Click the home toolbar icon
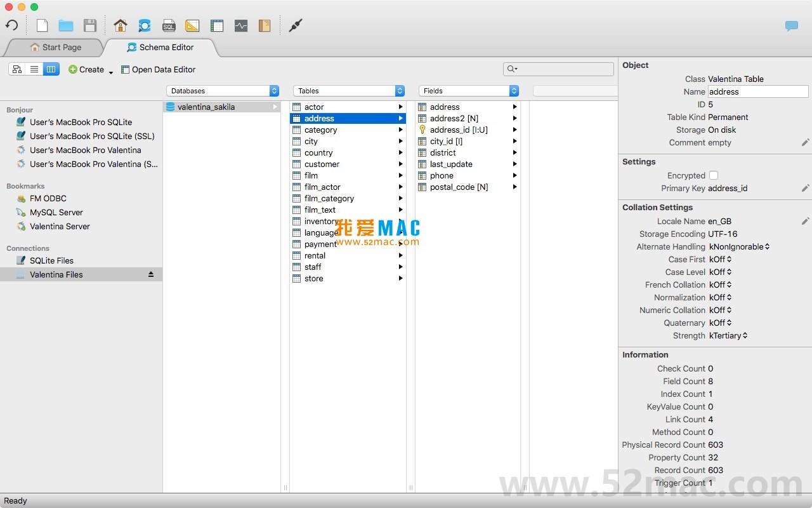Image resolution: width=812 pixels, height=508 pixels. click(x=121, y=25)
